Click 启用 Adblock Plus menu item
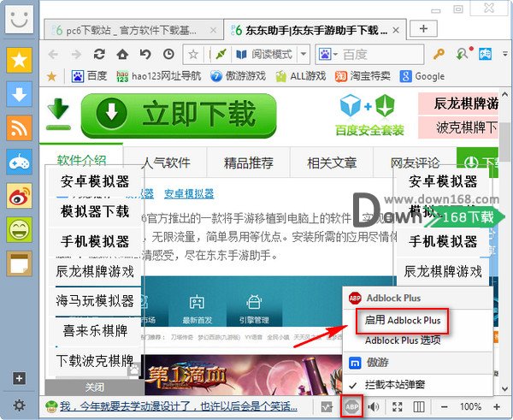The width and height of the screenshot is (513, 420). (403, 320)
